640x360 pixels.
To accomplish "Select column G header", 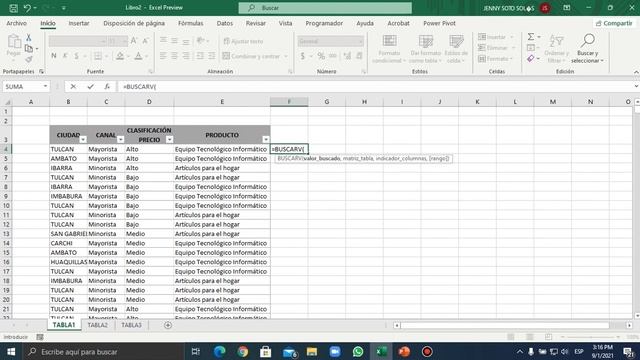I will click(x=327, y=102).
